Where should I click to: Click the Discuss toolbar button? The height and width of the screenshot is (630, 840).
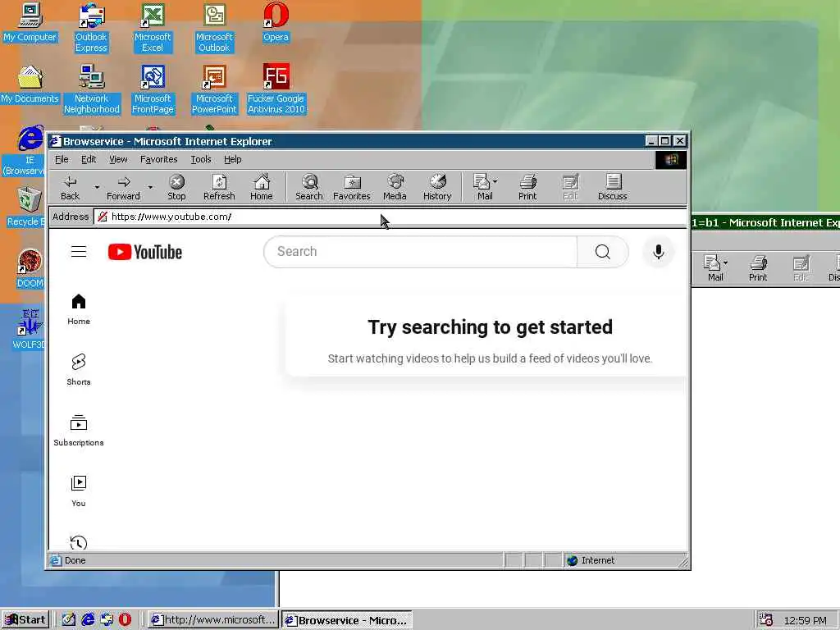point(612,188)
